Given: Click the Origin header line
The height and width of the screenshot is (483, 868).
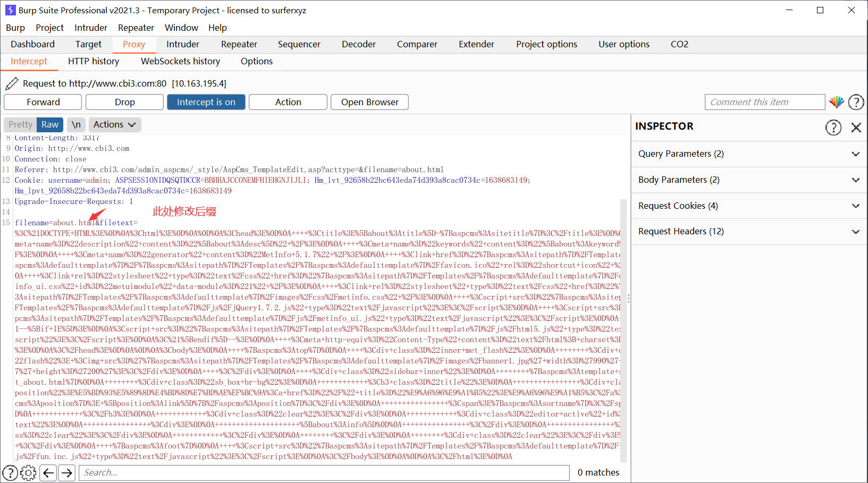Looking at the screenshot, I should click(x=72, y=148).
